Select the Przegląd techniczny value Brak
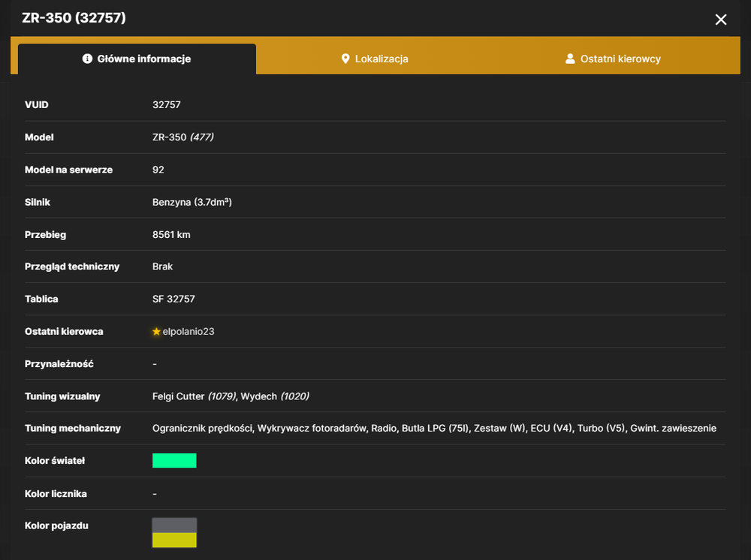This screenshot has height=560, width=751. coord(162,266)
